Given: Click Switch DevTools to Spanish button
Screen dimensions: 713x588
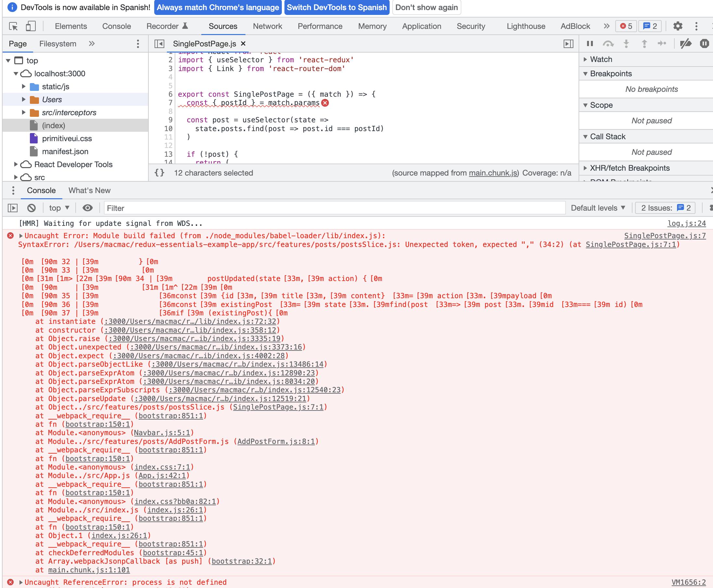Looking at the screenshot, I should 336,7.
